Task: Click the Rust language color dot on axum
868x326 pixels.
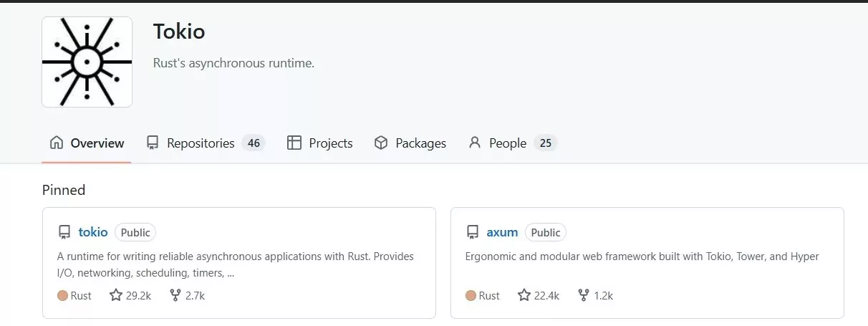Action: coord(471,295)
